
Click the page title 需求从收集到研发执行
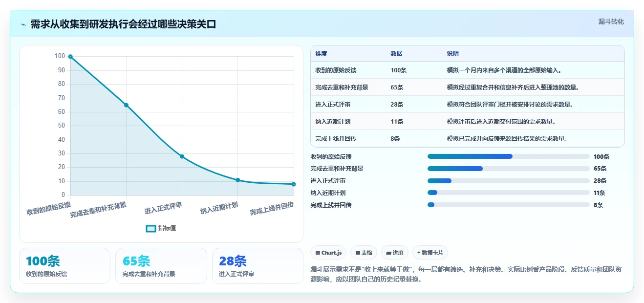click(x=123, y=24)
